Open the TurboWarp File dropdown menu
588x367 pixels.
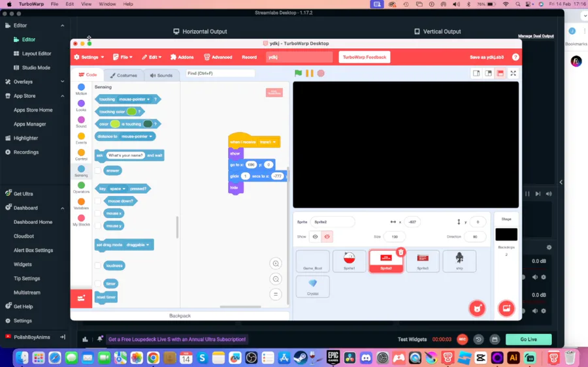(x=123, y=57)
